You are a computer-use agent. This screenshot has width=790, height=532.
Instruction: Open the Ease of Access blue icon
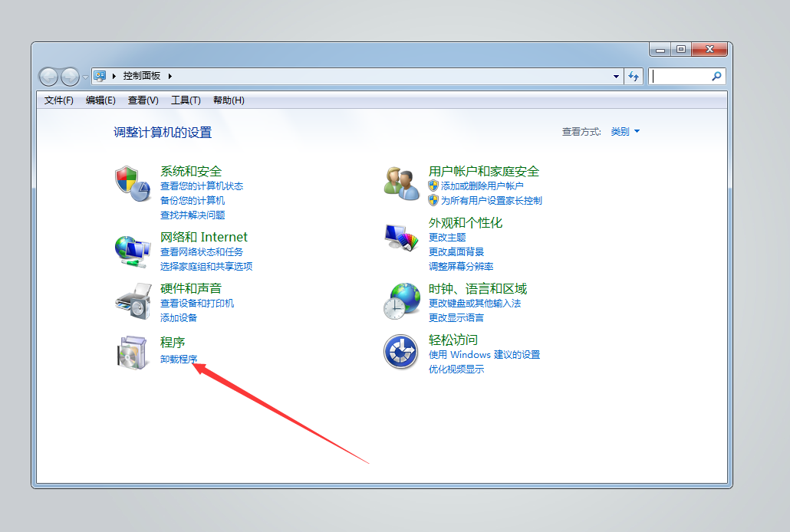[x=400, y=352]
